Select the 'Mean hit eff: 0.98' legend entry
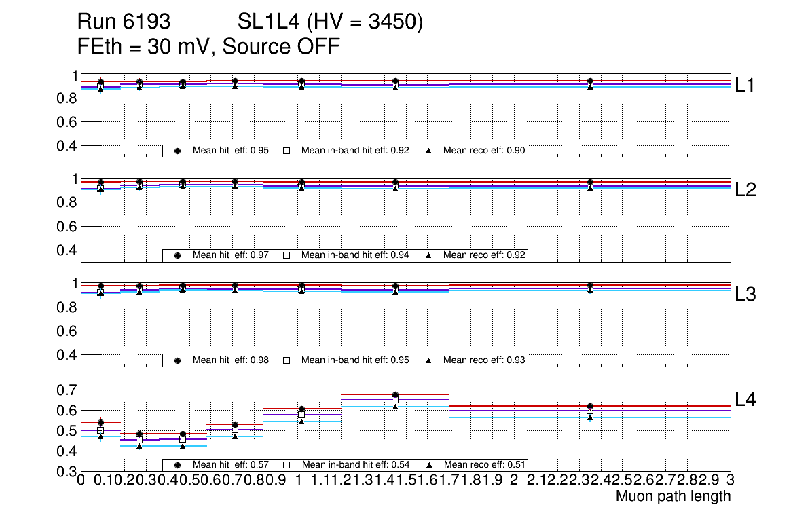This screenshot has width=812, height=524. [x=231, y=360]
